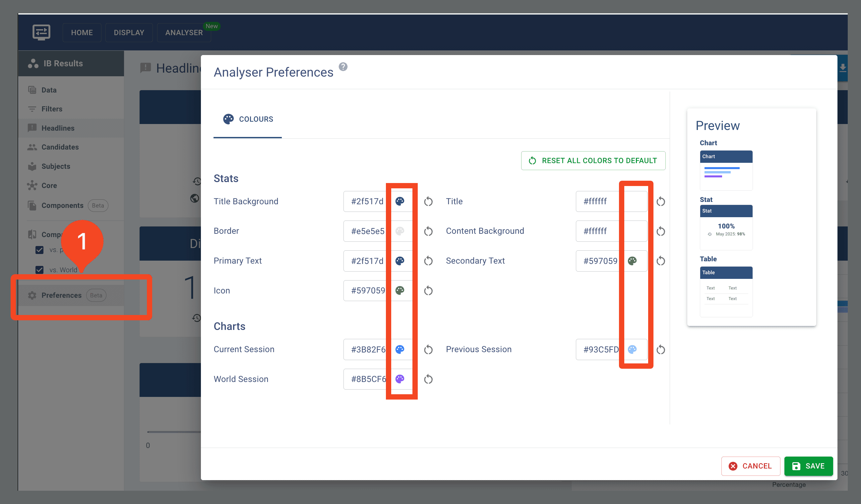Viewport: 861px width, 504px height.
Task: Click Reset All Colors To Default
Action: 593,160
